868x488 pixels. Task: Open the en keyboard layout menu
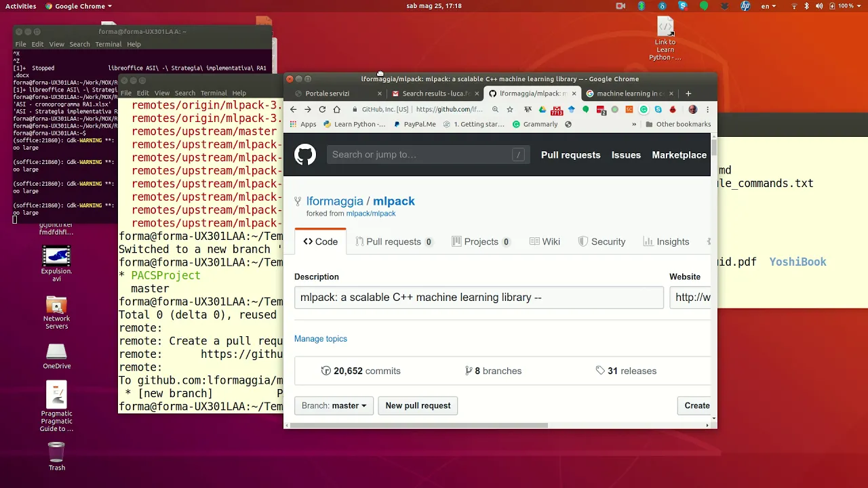point(768,6)
